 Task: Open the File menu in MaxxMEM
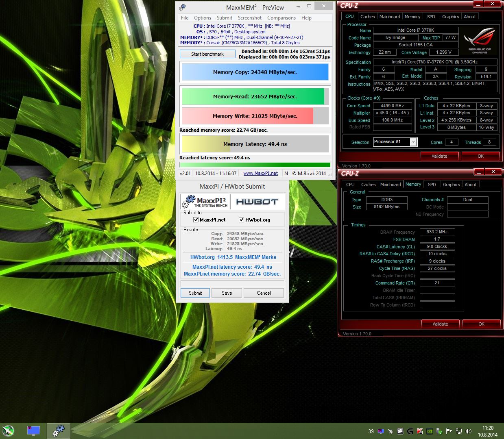coord(185,18)
